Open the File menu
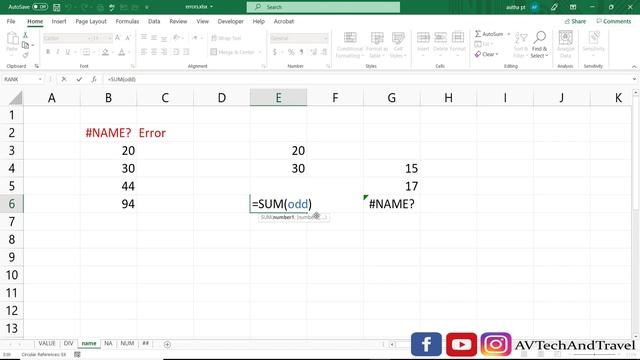Screen dimensions: 640x360 11,21
